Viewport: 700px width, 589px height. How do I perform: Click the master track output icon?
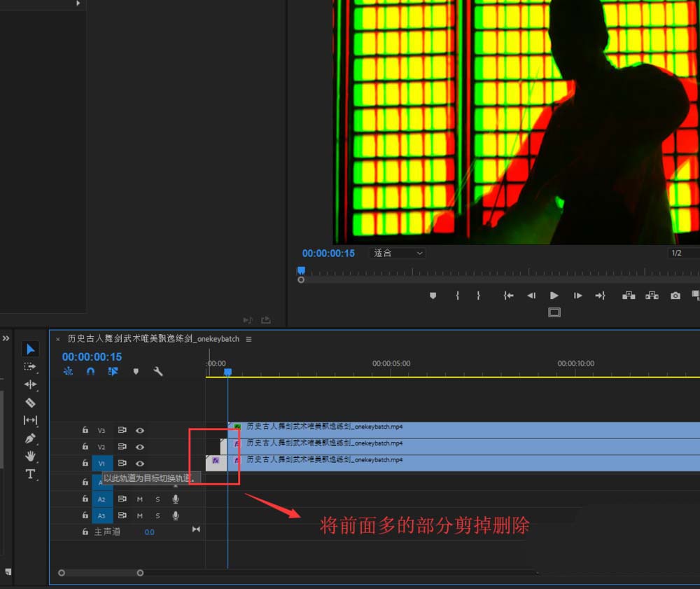(196, 529)
